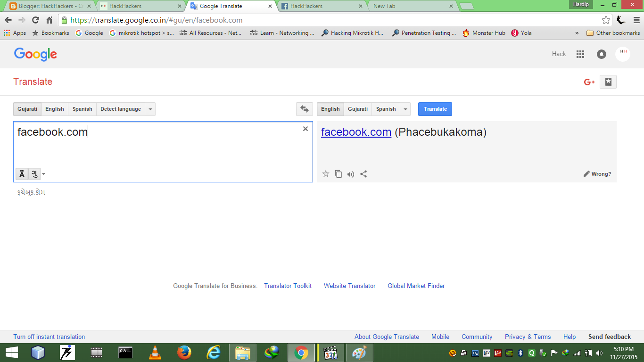The image size is (644, 362).
Task: Open the Chrome menu button
Action: 636,20
